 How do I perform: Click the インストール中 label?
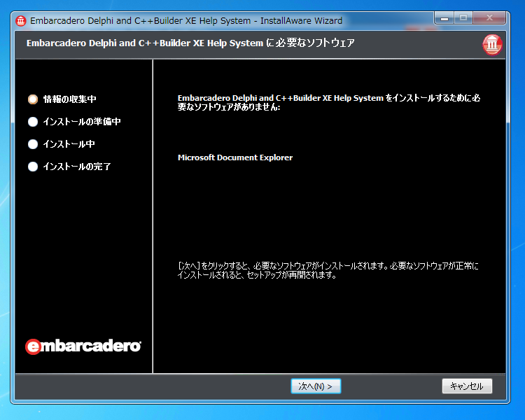[x=69, y=144]
